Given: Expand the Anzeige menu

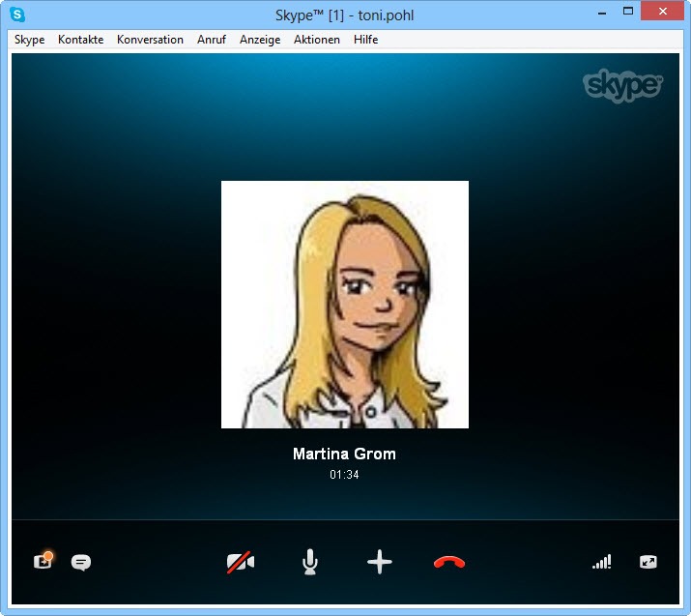Looking at the screenshot, I should pos(260,40).
